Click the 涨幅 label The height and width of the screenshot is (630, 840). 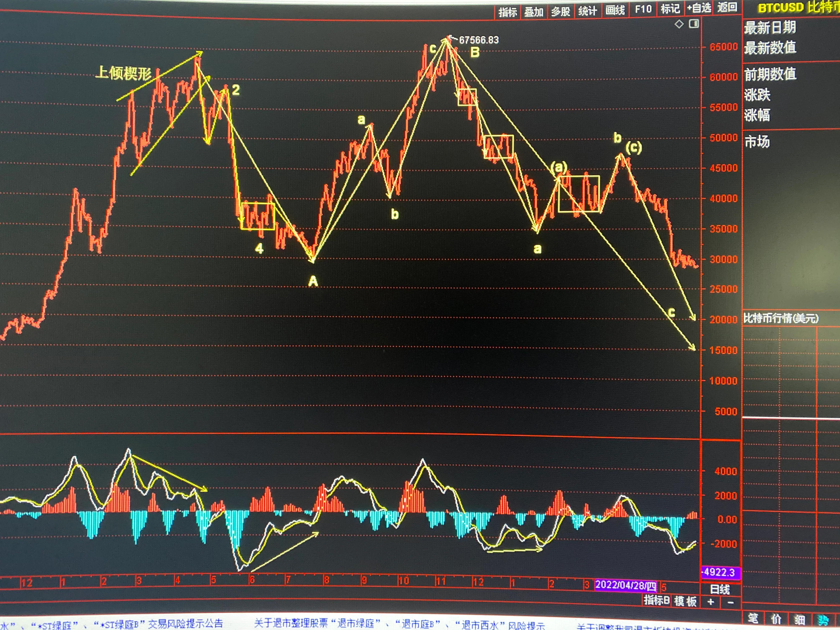(x=757, y=115)
